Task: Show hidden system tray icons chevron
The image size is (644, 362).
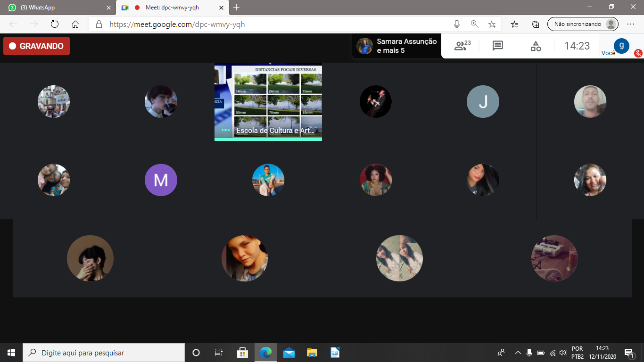Action: click(x=518, y=353)
